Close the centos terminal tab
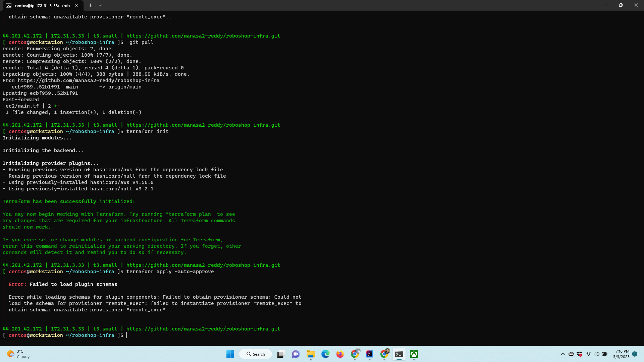Image resolution: width=644 pixels, height=362 pixels. (x=76, y=5)
